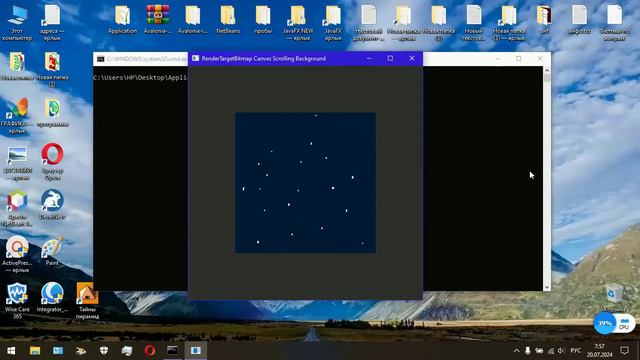
Task: Launch the ActivePresenter shortcut
Action: tap(17, 254)
